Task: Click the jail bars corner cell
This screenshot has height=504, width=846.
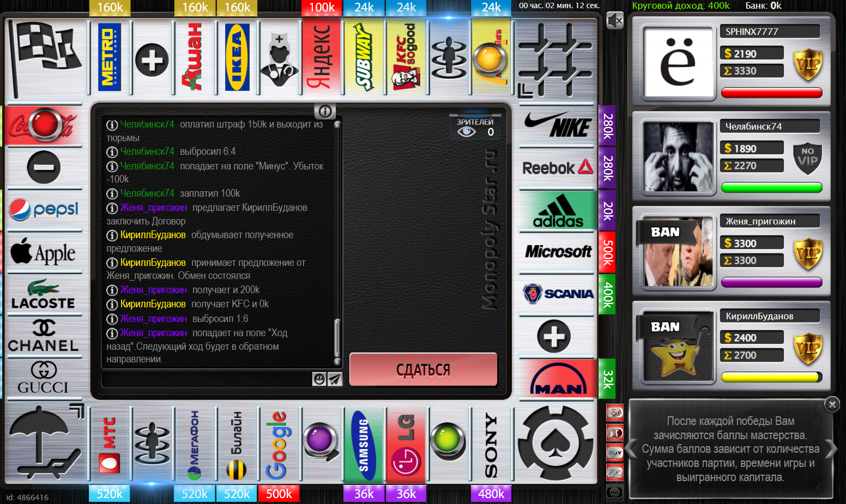Action: (x=555, y=59)
